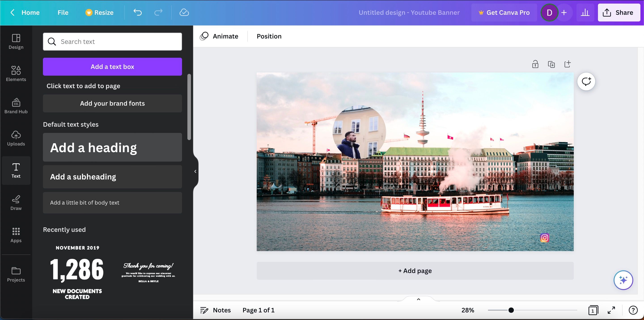
Task: Adjust the zoom slider
Action: click(x=511, y=310)
